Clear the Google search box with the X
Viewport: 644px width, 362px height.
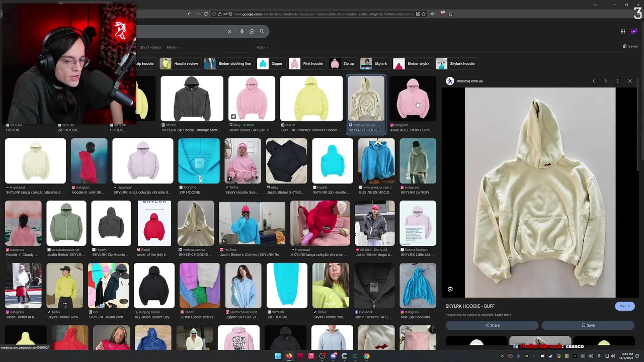pyautogui.click(x=229, y=31)
